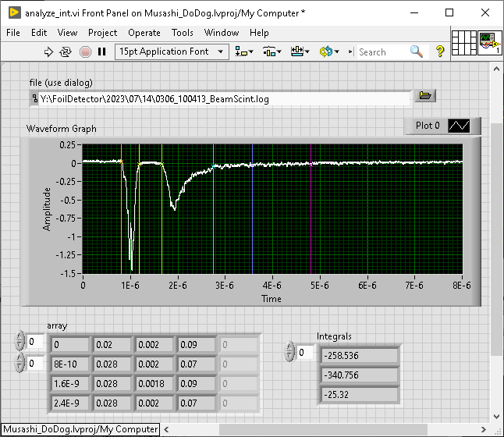Click the yellow context help question mark
The height and width of the screenshot is (437, 504).
coord(440,52)
